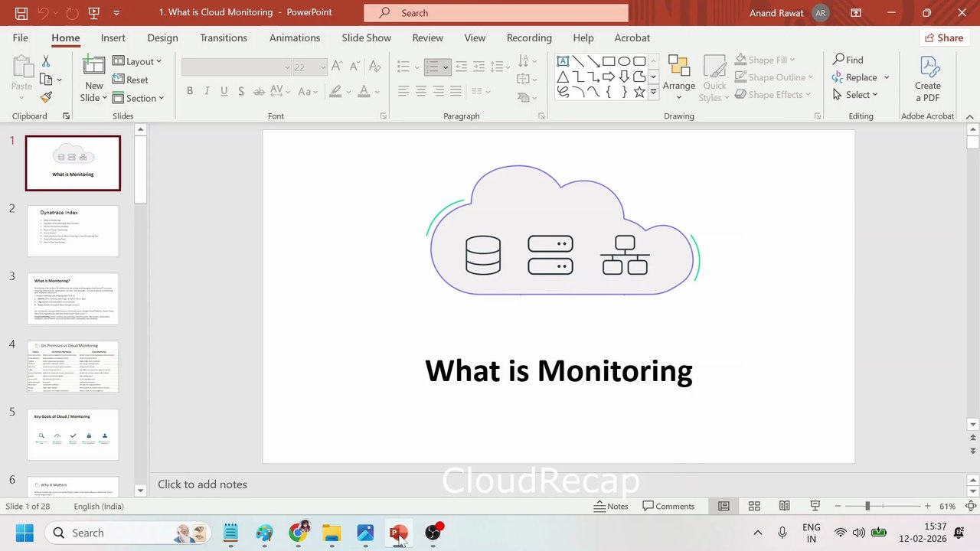Collapse the ribbon with the arrow
The height and width of the screenshot is (551, 980).
(x=970, y=116)
